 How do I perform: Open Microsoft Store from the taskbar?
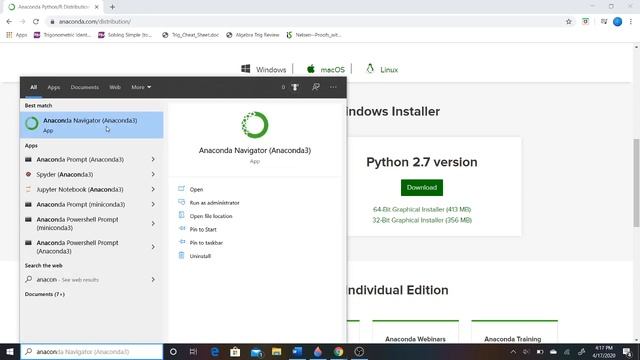pyautogui.click(x=235, y=352)
